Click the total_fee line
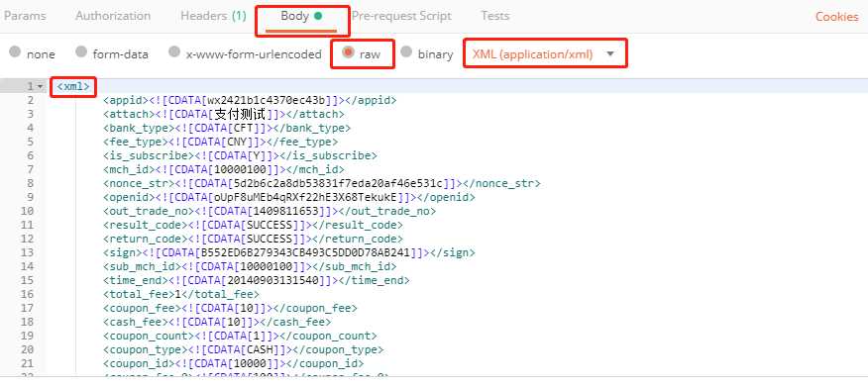Image resolution: width=868 pixels, height=387 pixels. click(181, 294)
